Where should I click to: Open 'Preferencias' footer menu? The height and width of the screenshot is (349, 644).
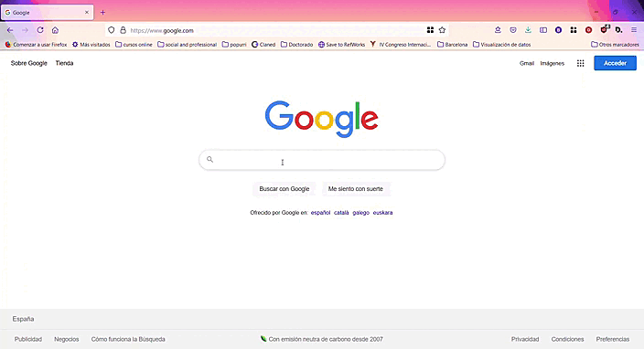[613, 339]
